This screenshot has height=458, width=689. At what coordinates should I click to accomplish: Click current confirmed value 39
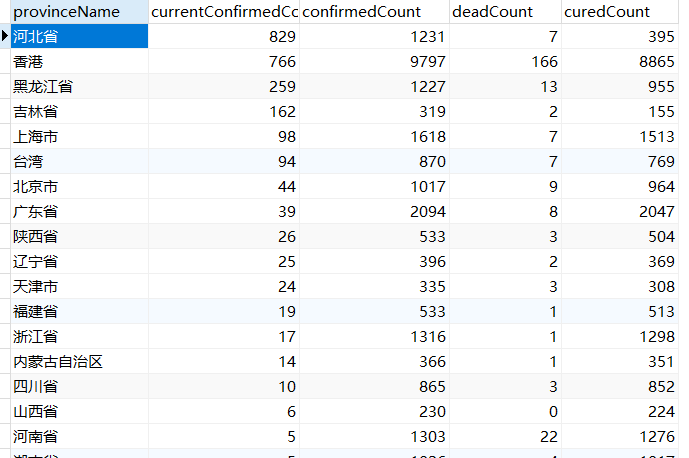[x=224, y=211]
